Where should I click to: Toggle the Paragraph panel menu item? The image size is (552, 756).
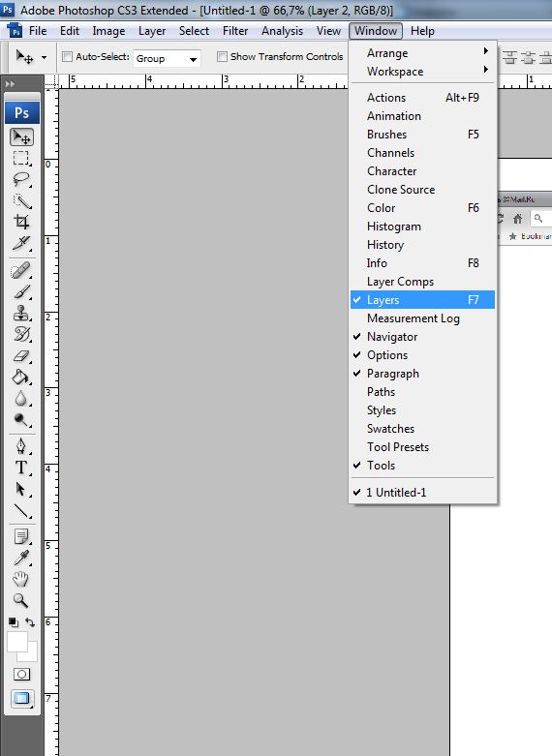click(422, 374)
